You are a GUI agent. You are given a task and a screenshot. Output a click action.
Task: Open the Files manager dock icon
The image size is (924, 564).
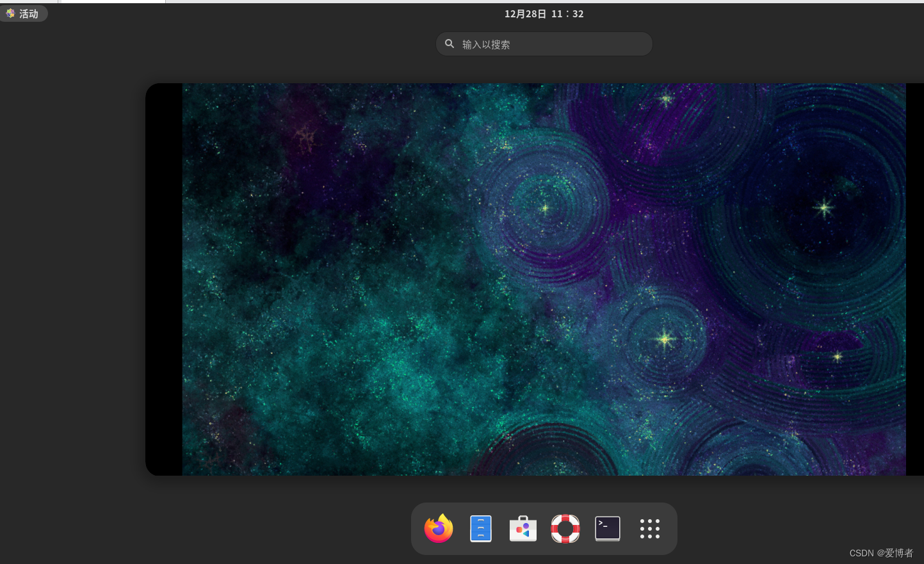tap(481, 529)
